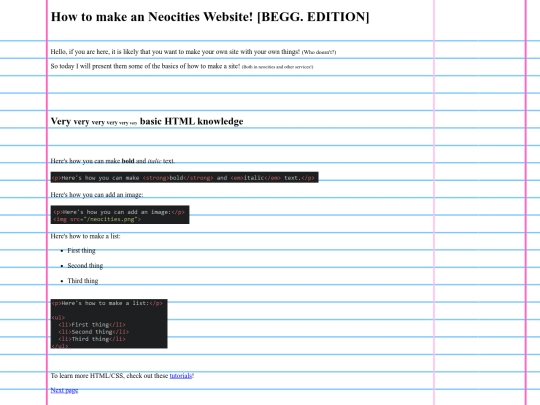Click the 'Here's how you can add an image:' text
This screenshot has width=540, height=405.
[x=97, y=195]
